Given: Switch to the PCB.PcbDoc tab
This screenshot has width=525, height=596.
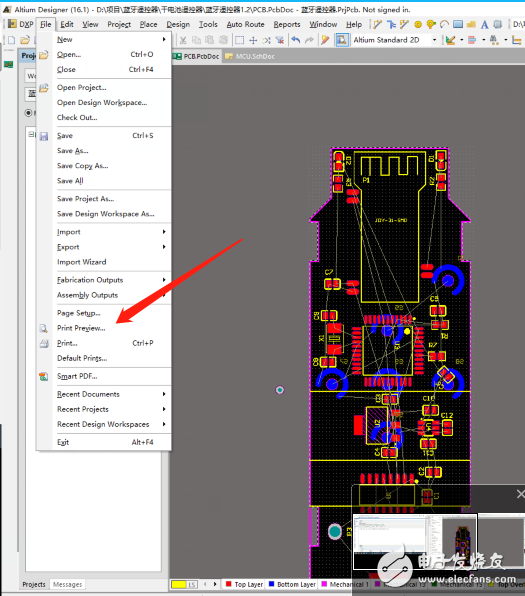Looking at the screenshot, I should (x=197, y=56).
